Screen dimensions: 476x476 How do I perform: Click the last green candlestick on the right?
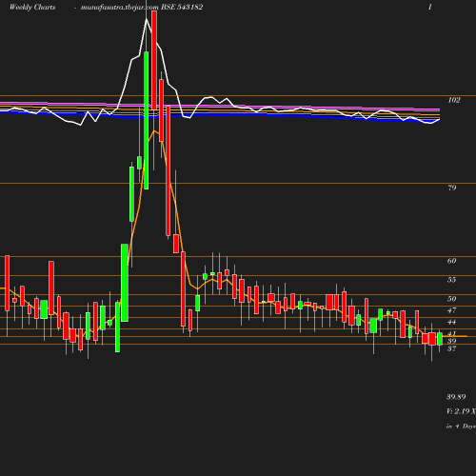point(440,339)
